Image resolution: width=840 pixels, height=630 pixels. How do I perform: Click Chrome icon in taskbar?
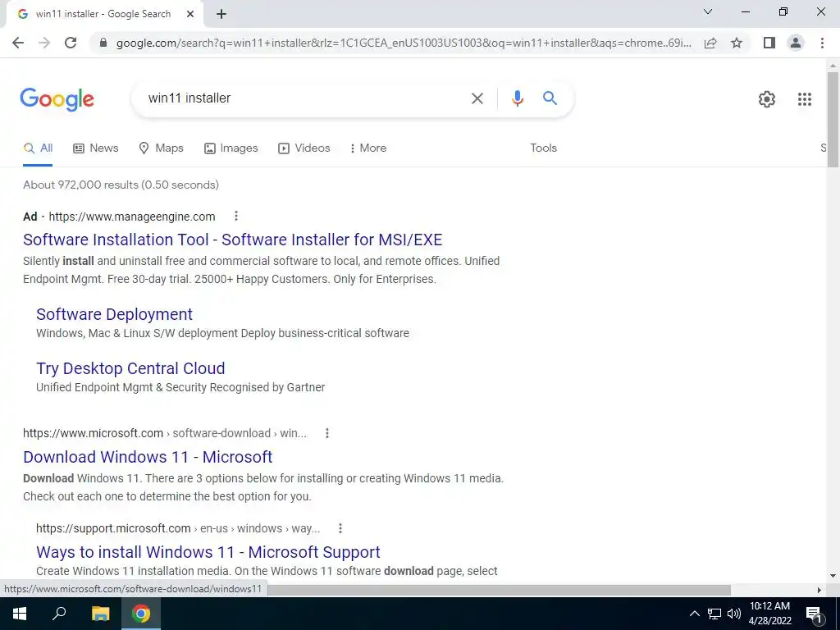(141, 614)
